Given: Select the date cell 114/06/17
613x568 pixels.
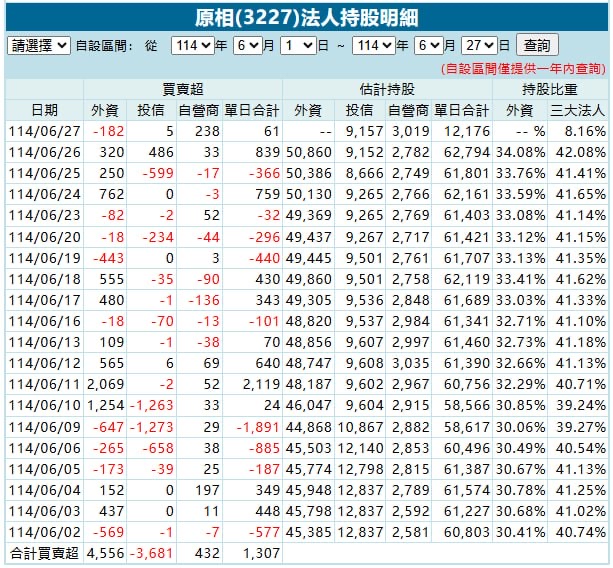Looking at the screenshot, I should [x=45, y=301].
